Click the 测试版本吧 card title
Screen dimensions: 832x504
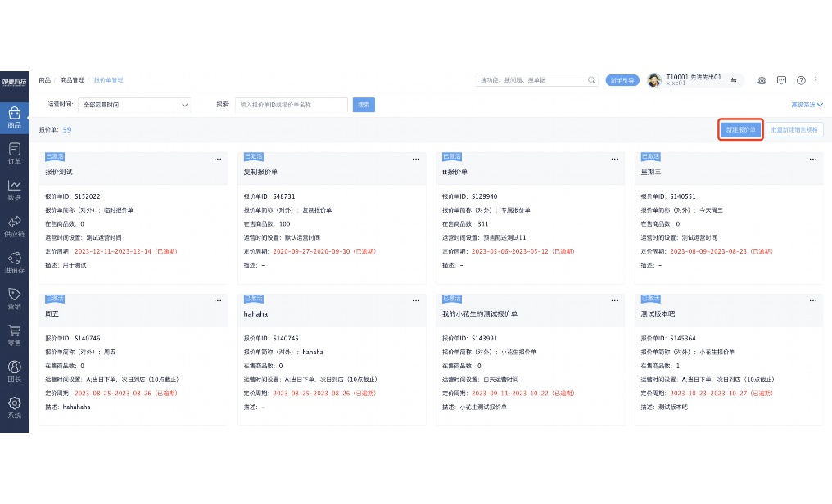pyautogui.click(x=658, y=313)
